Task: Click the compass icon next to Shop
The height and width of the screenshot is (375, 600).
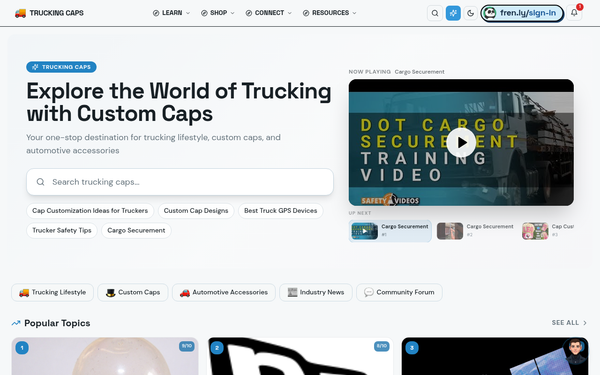Action: [x=204, y=13]
